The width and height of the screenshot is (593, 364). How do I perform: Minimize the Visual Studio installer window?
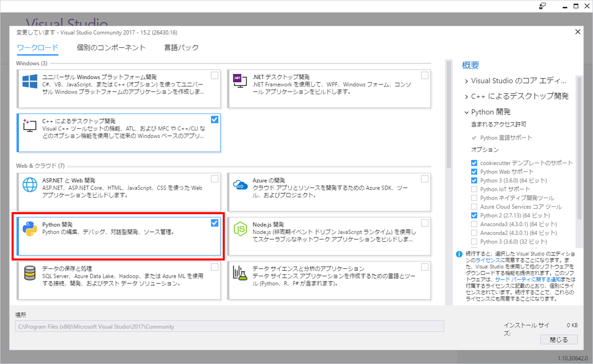[565, 6]
